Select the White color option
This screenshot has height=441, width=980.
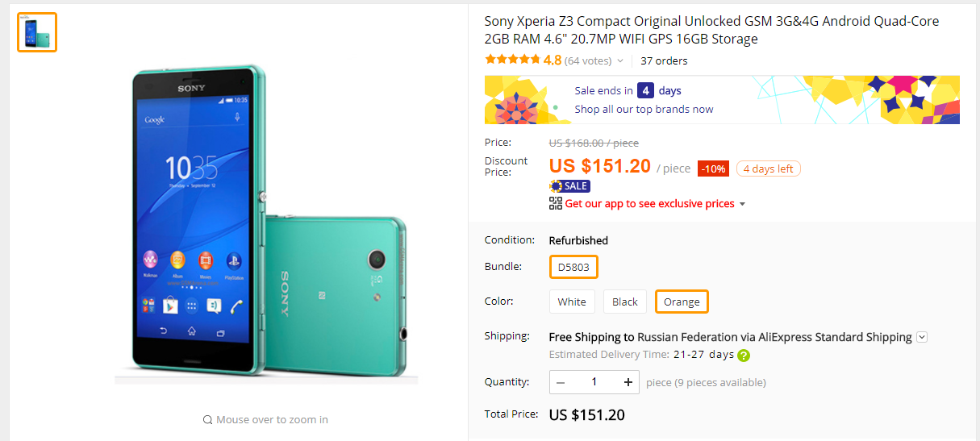click(572, 302)
